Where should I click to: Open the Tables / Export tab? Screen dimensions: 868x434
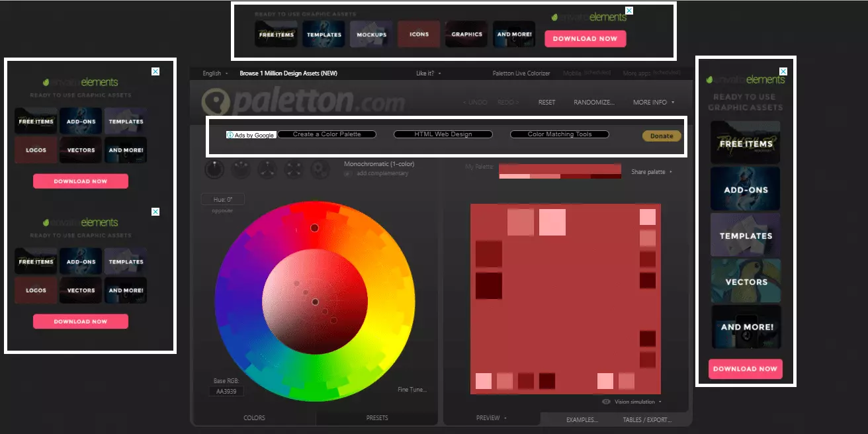coord(646,419)
